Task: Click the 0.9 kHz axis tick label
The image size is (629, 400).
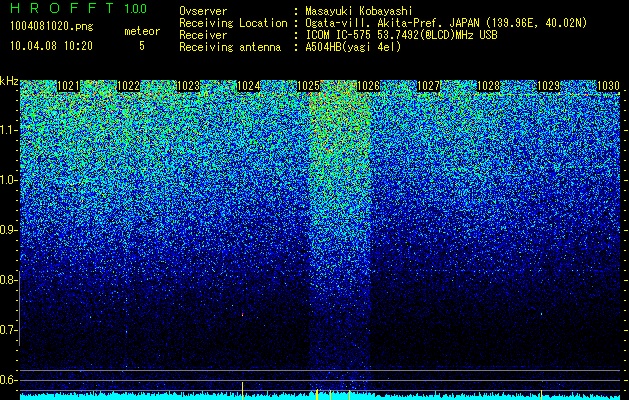Action: [9, 230]
